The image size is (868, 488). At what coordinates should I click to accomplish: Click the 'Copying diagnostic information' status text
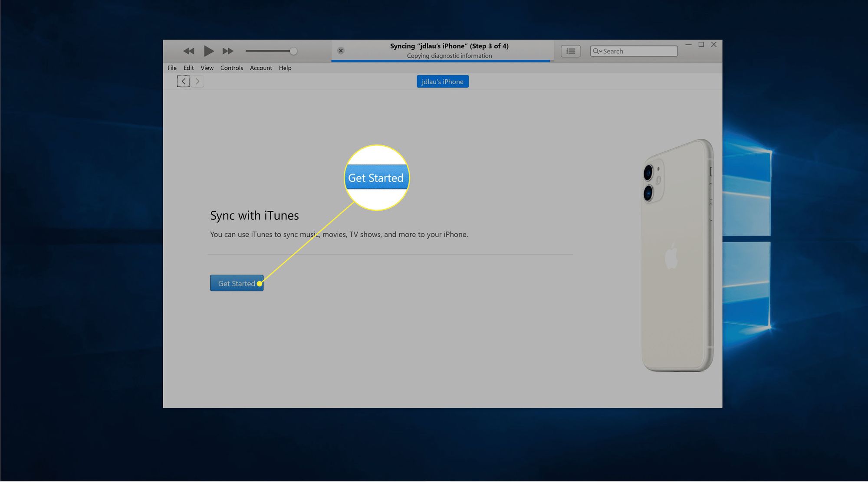click(449, 56)
